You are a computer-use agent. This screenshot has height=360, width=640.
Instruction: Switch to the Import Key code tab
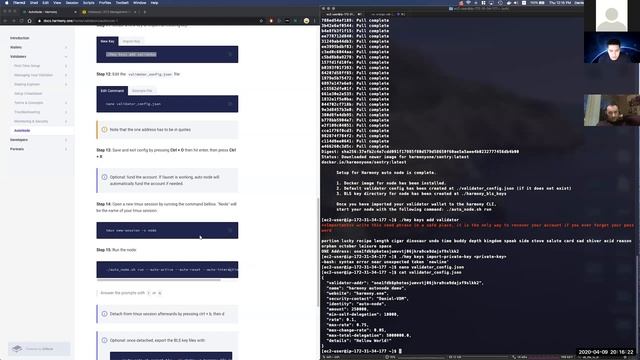pos(131,41)
